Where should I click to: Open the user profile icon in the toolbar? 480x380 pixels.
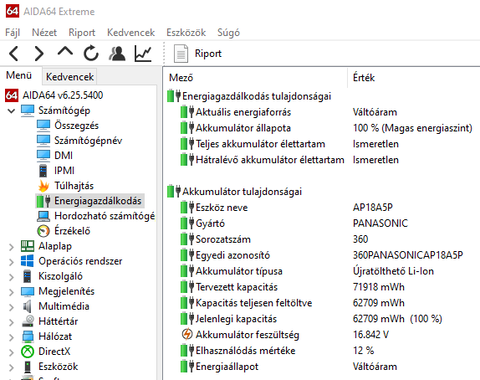pos(117,53)
